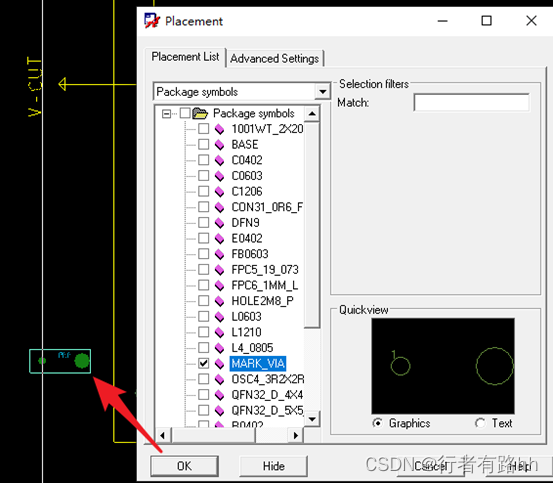The image size is (553, 483).
Task: Click the symbol icon beside L1210
Action: click(219, 332)
